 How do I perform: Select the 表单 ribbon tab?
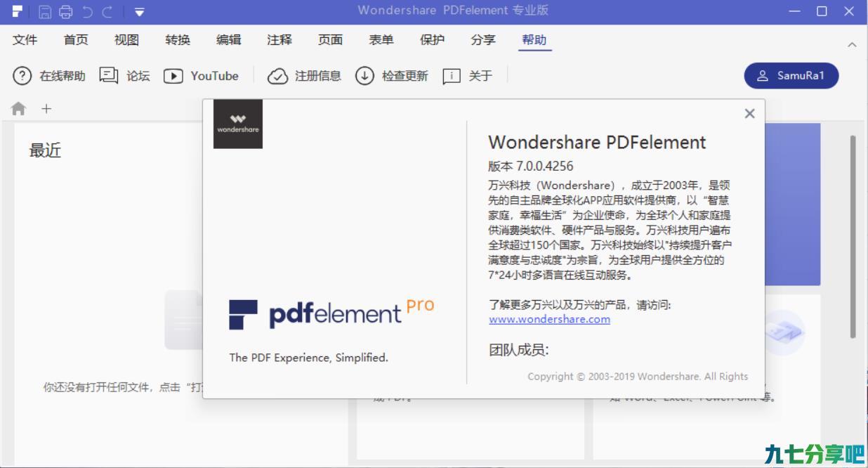381,40
